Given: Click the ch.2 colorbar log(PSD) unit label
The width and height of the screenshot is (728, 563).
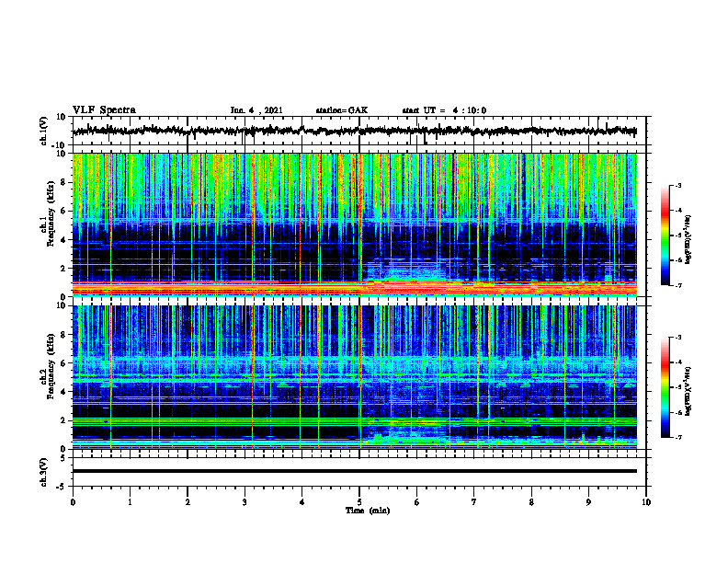Looking at the screenshot, I should coord(688,390).
